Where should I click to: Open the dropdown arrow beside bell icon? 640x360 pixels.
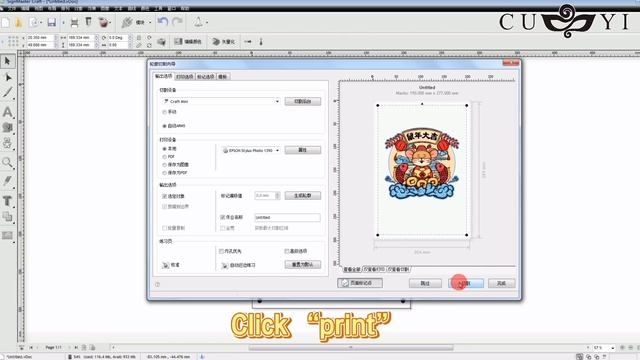[206, 22]
